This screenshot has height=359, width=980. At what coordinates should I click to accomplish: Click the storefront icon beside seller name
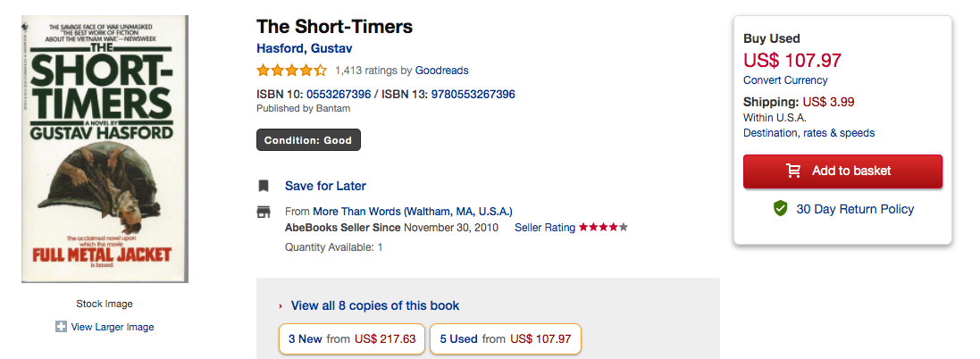[264, 212]
